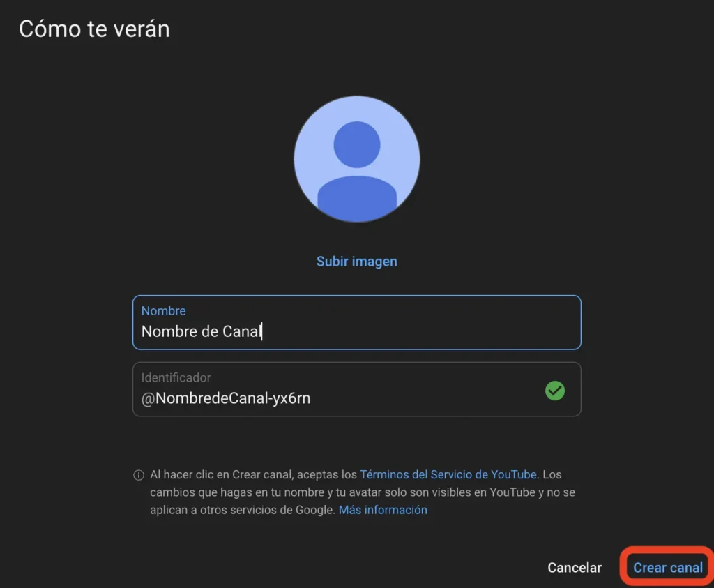
Task: Confirm with the Crear canal button
Action: [x=667, y=567]
